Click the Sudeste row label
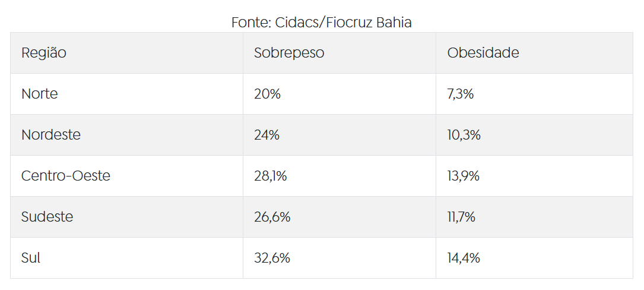 (47, 217)
